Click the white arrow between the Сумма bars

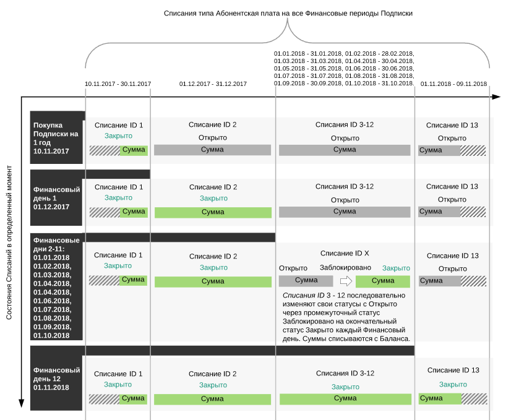click(x=346, y=281)
